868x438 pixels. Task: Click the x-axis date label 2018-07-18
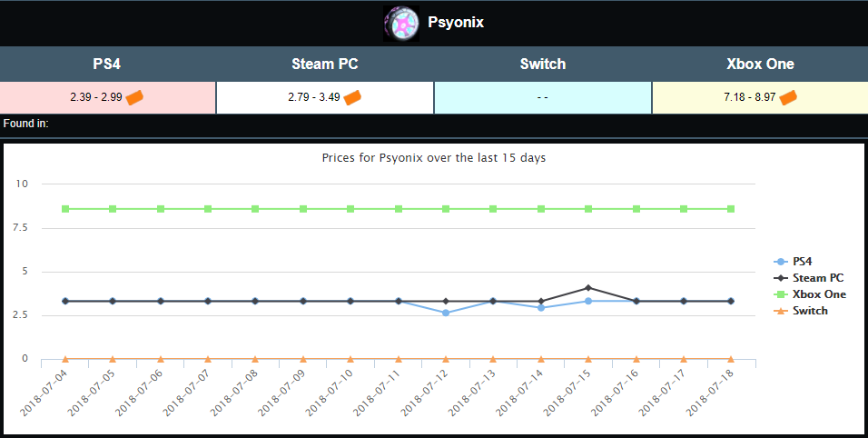coord(709,393)
